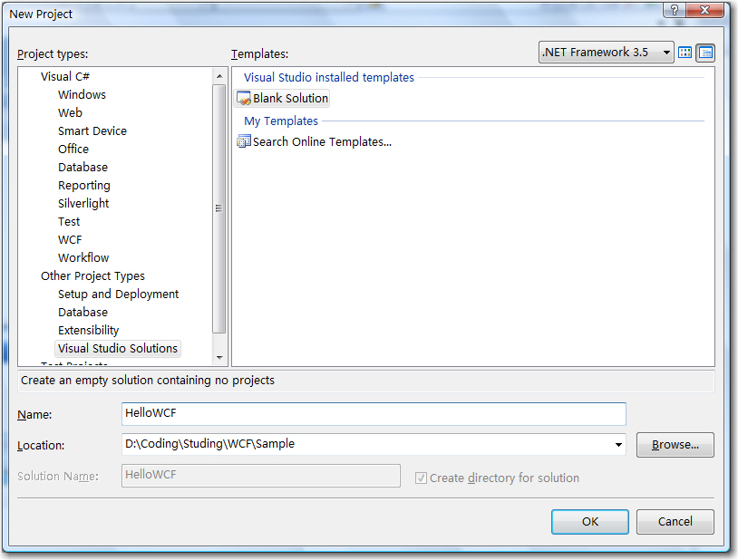Click scroll-up arrow in Project types
Image resolution: width=738 pixels, height=560 pixels.
[x=219, y=76]
